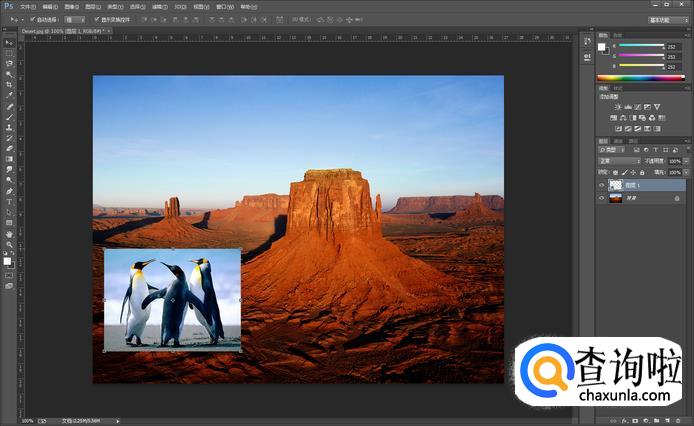This screenshot has width=694, height=426.
Task: Click the 图层 1 layer thumbnail
Action: point(616,185)
